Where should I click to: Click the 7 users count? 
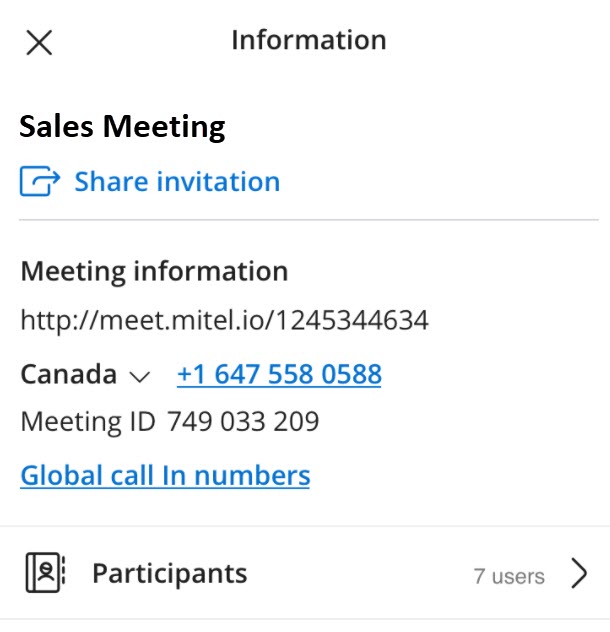509,576
